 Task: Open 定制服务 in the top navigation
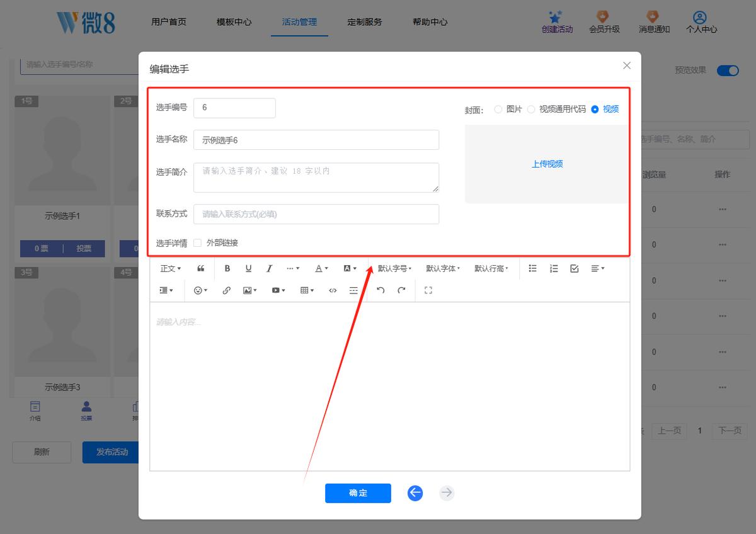(x=365, y=21)
